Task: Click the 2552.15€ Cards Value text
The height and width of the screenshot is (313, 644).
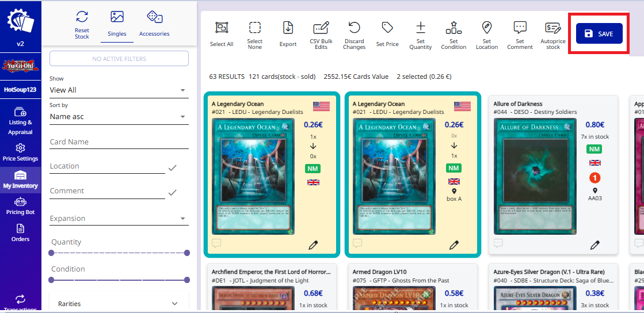Action: pyautogui.click(x=356, y=77)
